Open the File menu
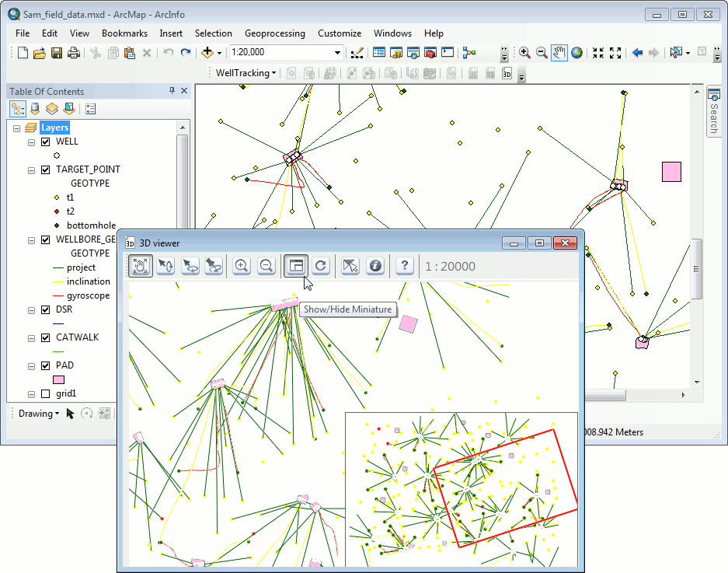 coord(23,33)
